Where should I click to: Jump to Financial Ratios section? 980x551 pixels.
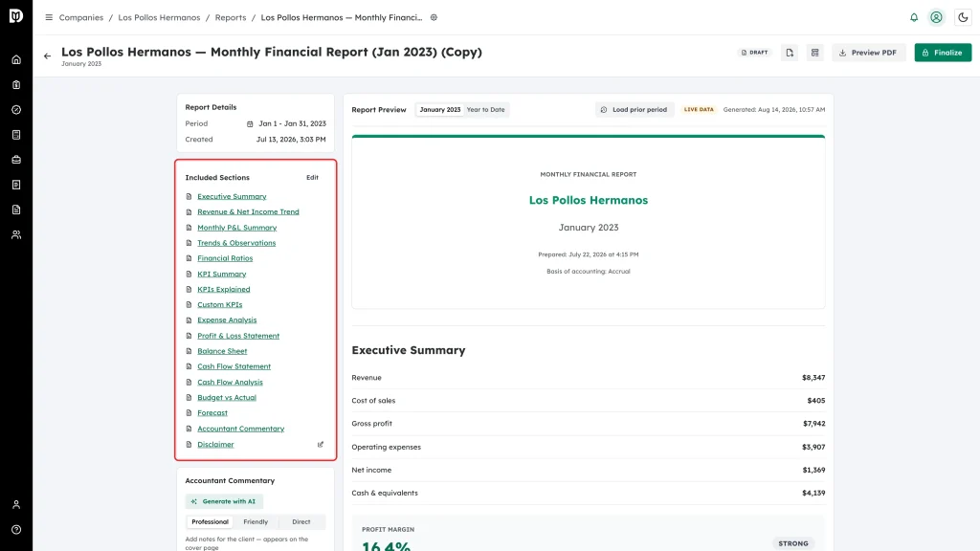pyautogui.click(x=225, y=258)
